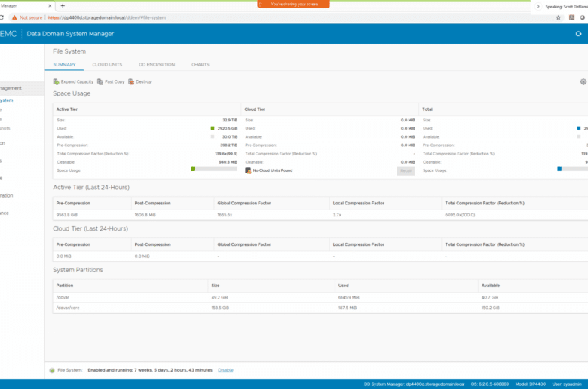The image size is (588, 389).
Task: Click the Recall button in Cloud Tier
Action: (x=406, y=170)
